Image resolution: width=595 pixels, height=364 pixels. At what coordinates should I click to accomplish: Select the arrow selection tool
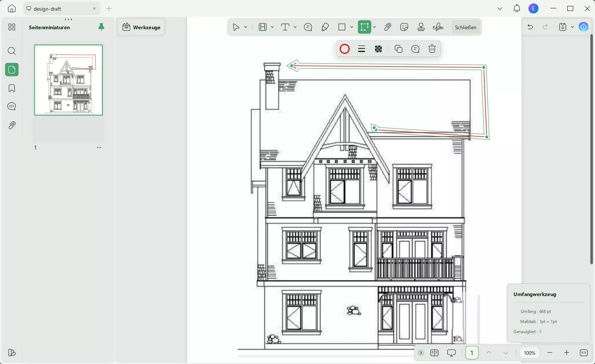click(x=236, y=27)
